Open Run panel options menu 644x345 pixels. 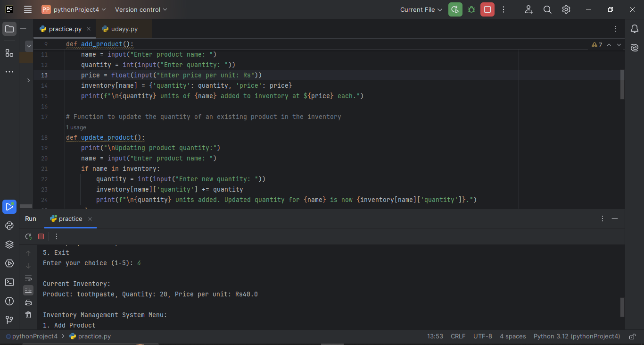pyautogui.click(x=603, y=219)
